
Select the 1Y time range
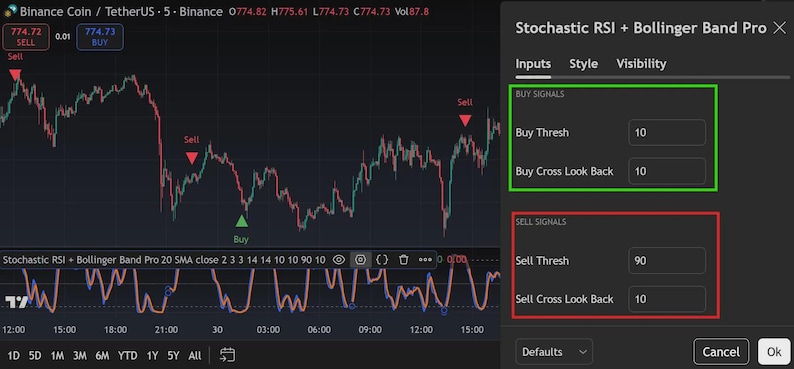click(x=152, y=355)
